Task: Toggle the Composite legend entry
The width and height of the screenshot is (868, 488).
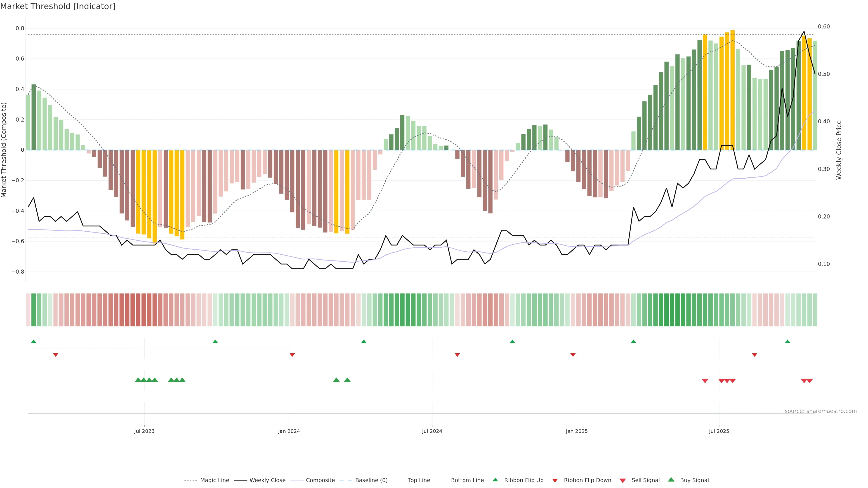Action: coord(320,480)
